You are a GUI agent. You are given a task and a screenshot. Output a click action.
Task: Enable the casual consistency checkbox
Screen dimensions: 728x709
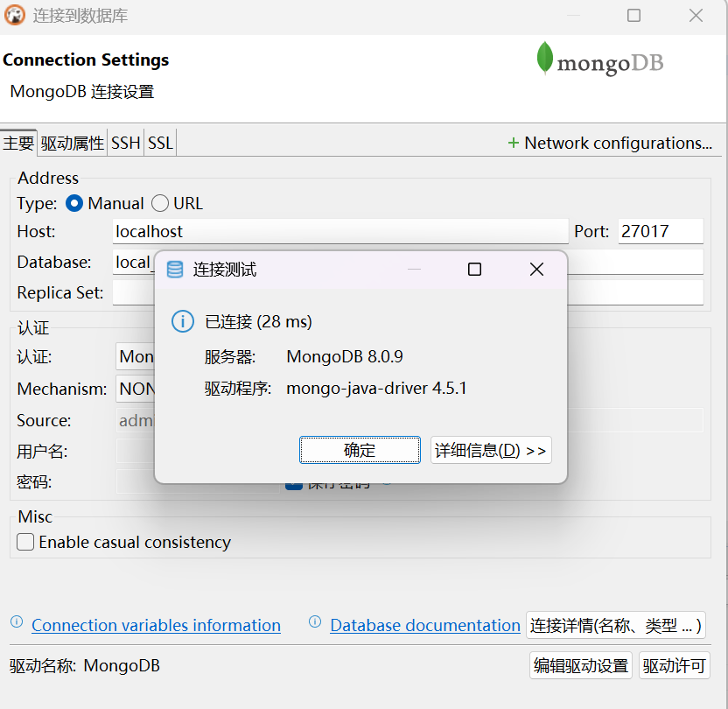(x=24, y=542)
